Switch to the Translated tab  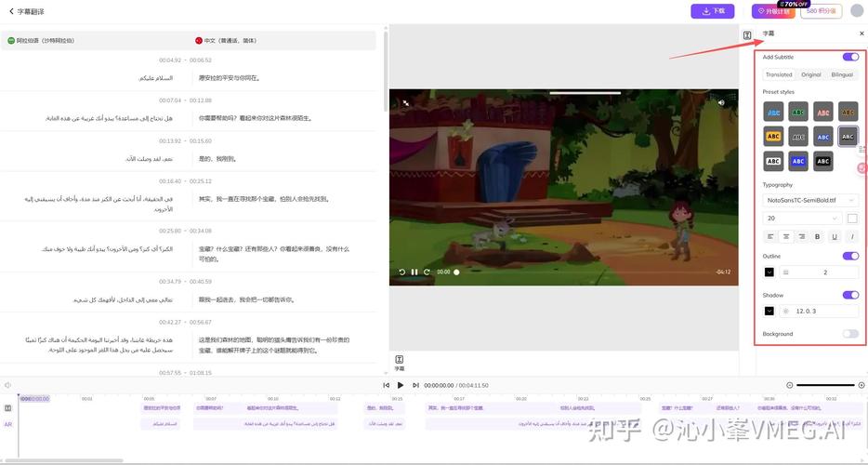coord(779,74)
